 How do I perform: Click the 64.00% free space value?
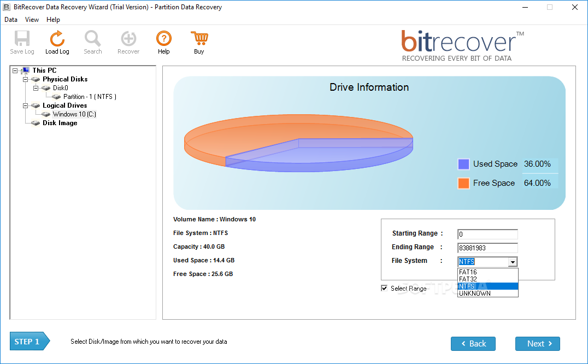(537, 183)
